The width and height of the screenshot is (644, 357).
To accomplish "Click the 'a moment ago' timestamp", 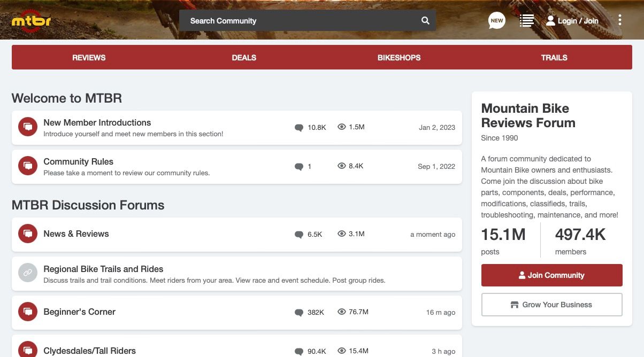I will point(433,234).
